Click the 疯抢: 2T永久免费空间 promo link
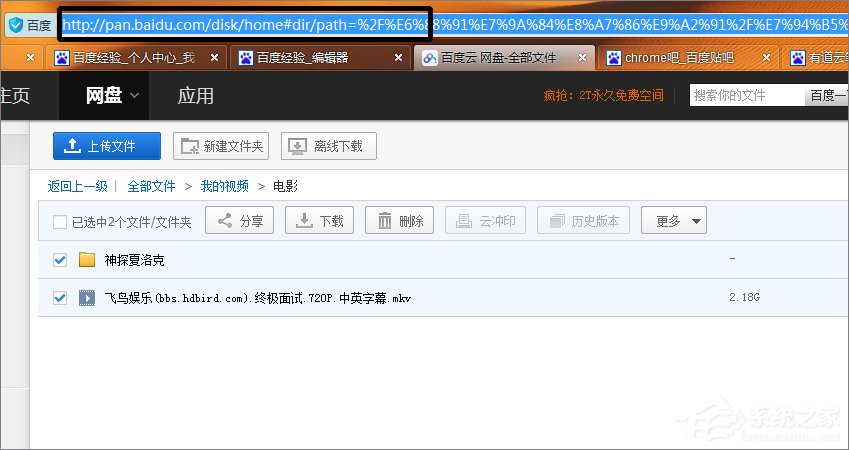Image resolution: width=849 pixels, height=450 pixels. pyautogui.click(x=603, y=96)
